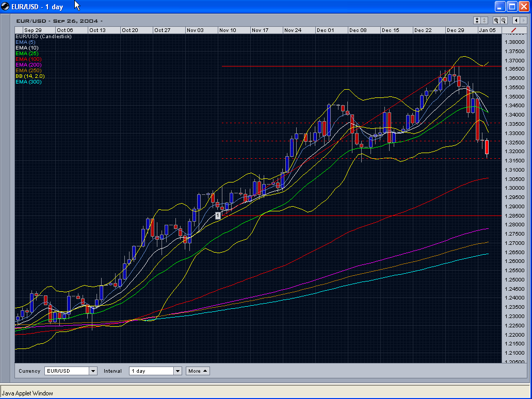Click the Dec 08 date header
The width and height of the screenshot is (532, 399).
358,30
